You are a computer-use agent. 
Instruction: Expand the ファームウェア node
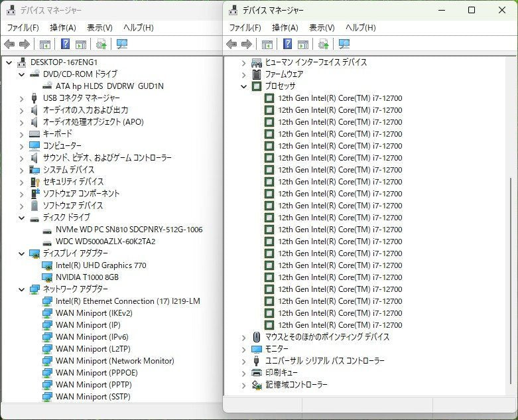point(244,75)
